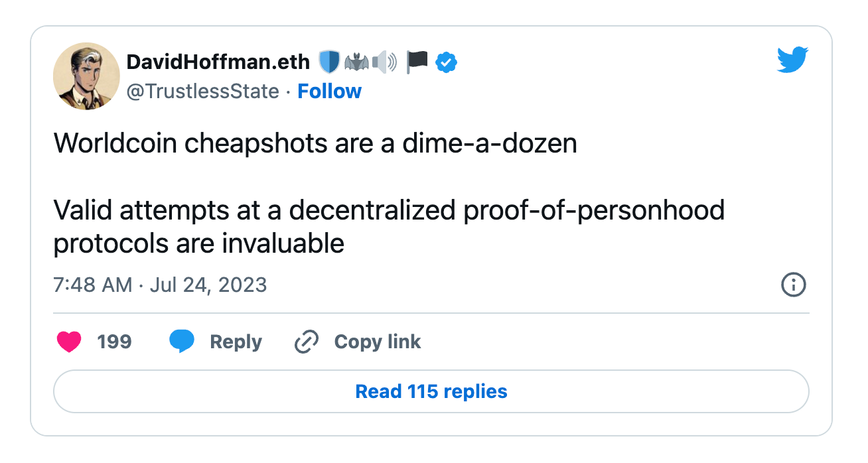
Task: Click the chain link copy icon
Action: tap(307, 342)
